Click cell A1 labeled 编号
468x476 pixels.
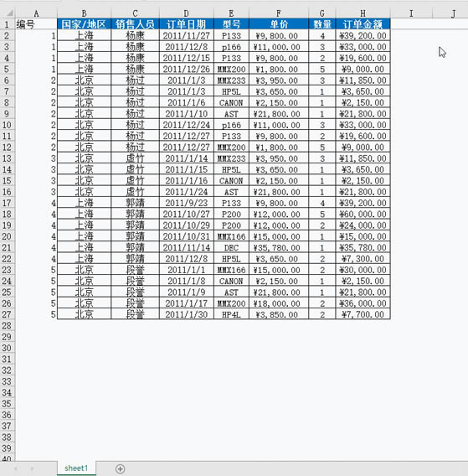point(36,24)
